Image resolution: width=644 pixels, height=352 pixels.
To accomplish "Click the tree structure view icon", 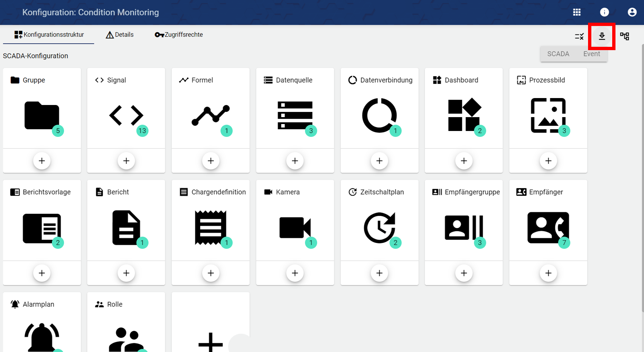I will point(625,36).
